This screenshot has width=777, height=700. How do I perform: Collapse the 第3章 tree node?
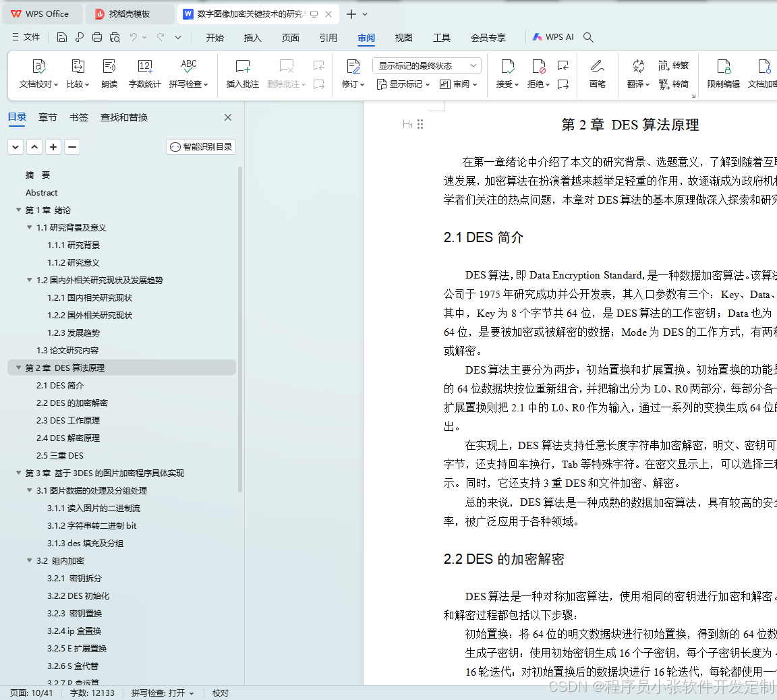(18, 473)
